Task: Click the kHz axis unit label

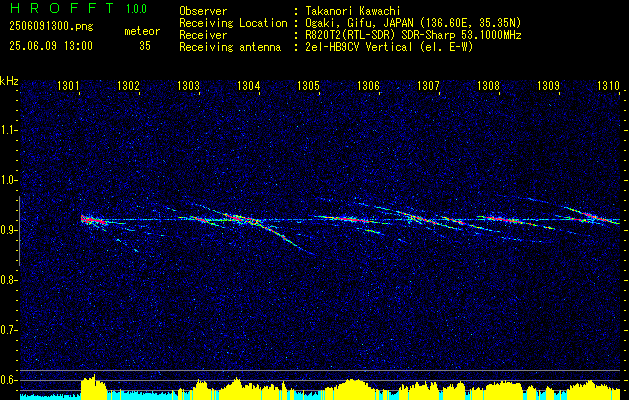Action: pos(9,81)
